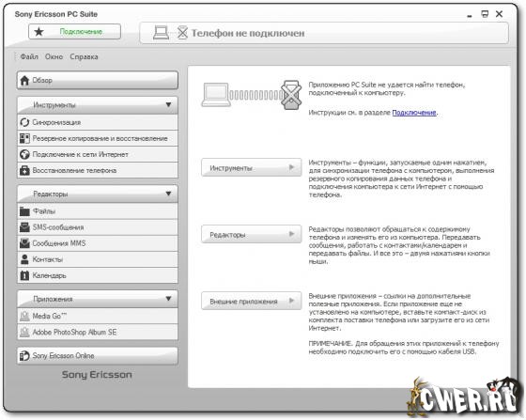The height and width of the screenshot is (420, 526).
Task: Open Синхронизация tool
Action: (x=98, y=122)
